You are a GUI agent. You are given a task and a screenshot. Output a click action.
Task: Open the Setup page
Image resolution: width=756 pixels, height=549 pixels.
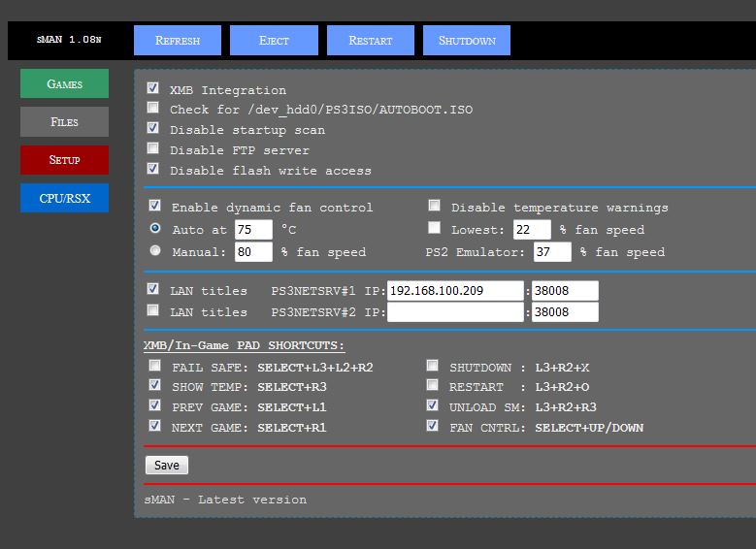click(x=64, y=160)
